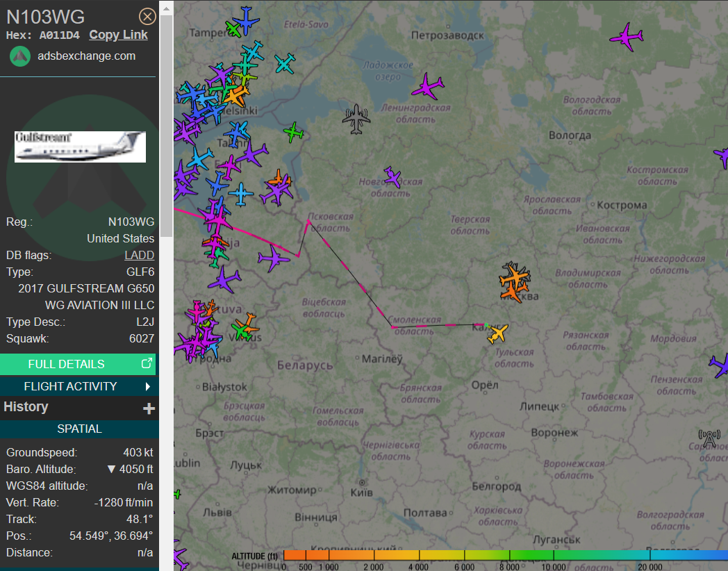728x571 pixels.
Task: Click the receiver antenna icon near Воронеж
Action: click(x=709, y=438)
